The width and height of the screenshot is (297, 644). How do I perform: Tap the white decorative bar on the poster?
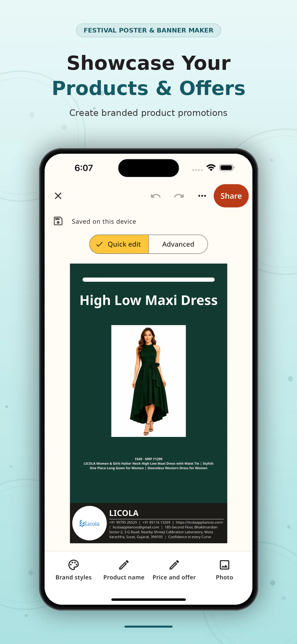click(x=149, y=279)
